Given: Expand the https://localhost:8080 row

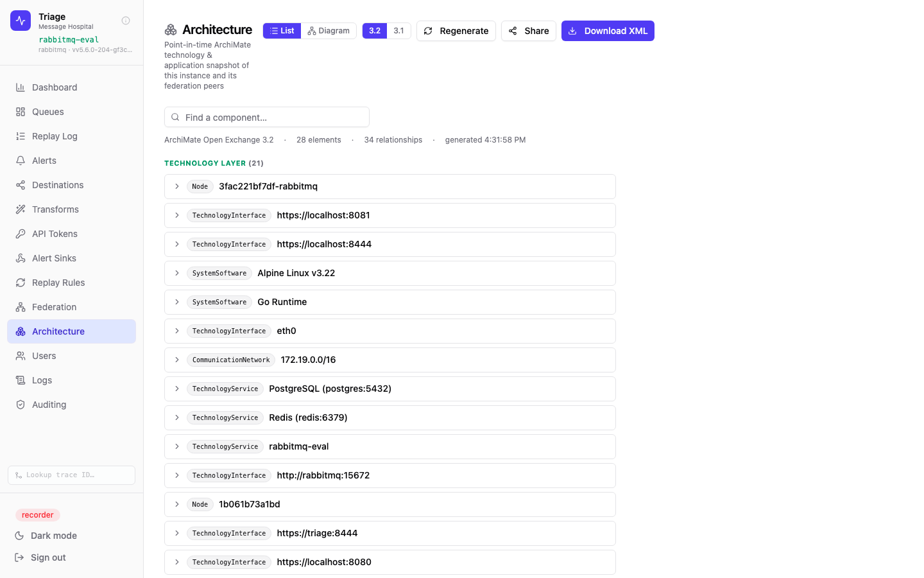Looking at the screenshot, I should (x=390, y=562).
